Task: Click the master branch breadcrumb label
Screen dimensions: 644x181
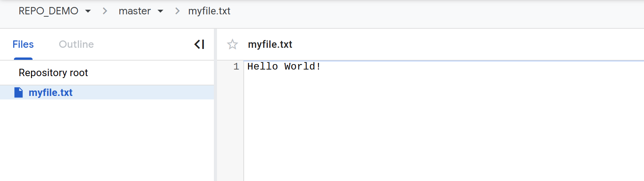Action: (134, 11)
